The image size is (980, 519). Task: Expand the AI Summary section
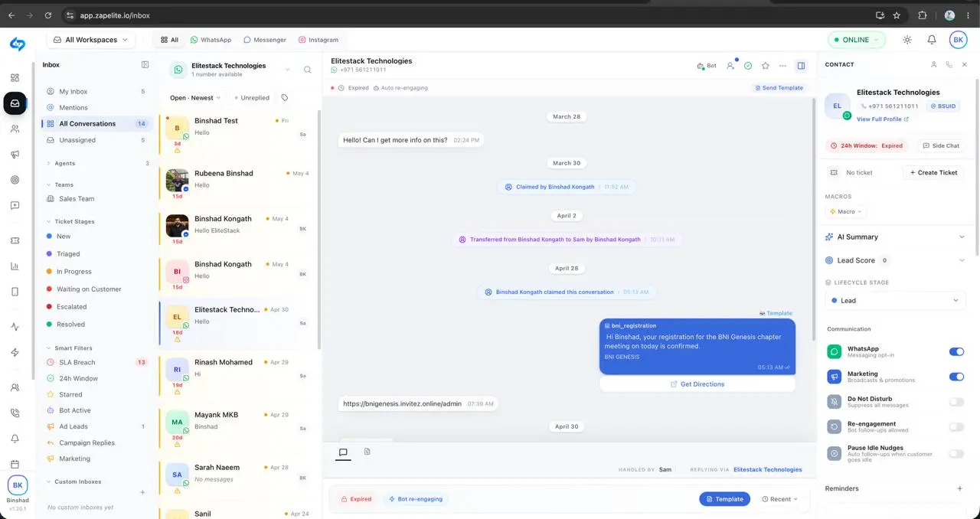point(895,237)
